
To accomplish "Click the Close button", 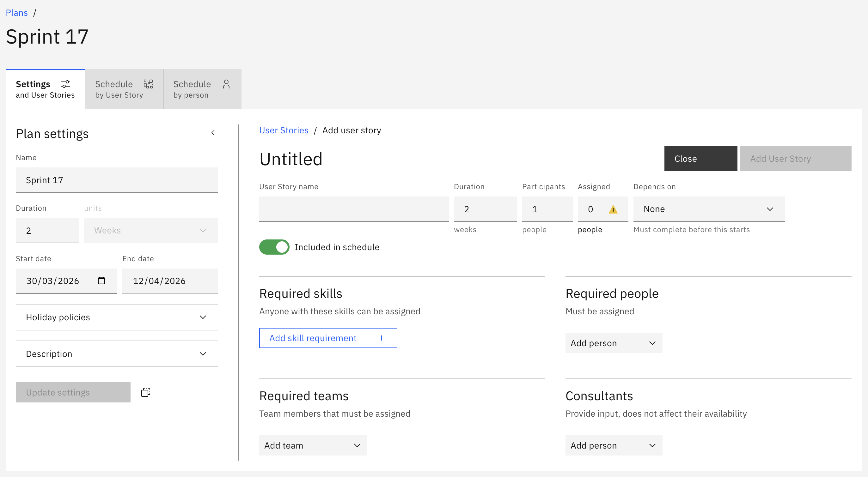I will 700,159.
